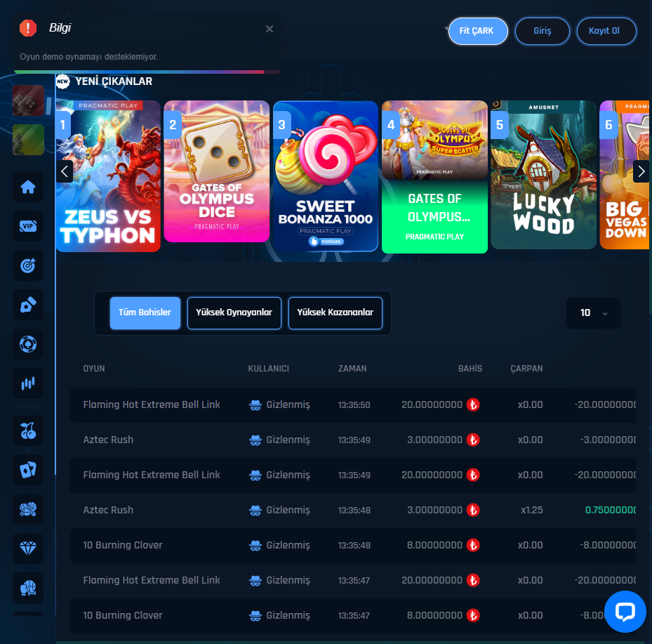Switch to Yüksek Oynayanlar tab
Viewport: 652px width, 644px height.
[234, 313]
